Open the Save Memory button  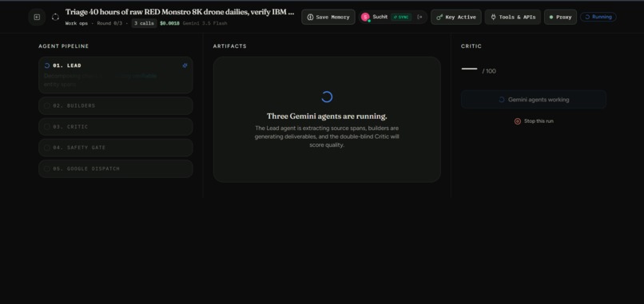328,18
